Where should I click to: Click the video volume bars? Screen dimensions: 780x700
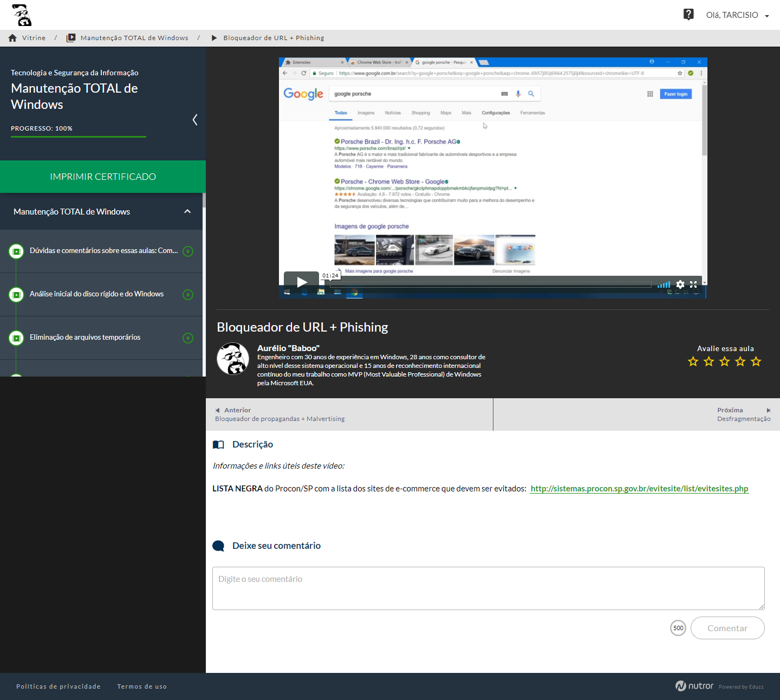(x=664, y=284)
